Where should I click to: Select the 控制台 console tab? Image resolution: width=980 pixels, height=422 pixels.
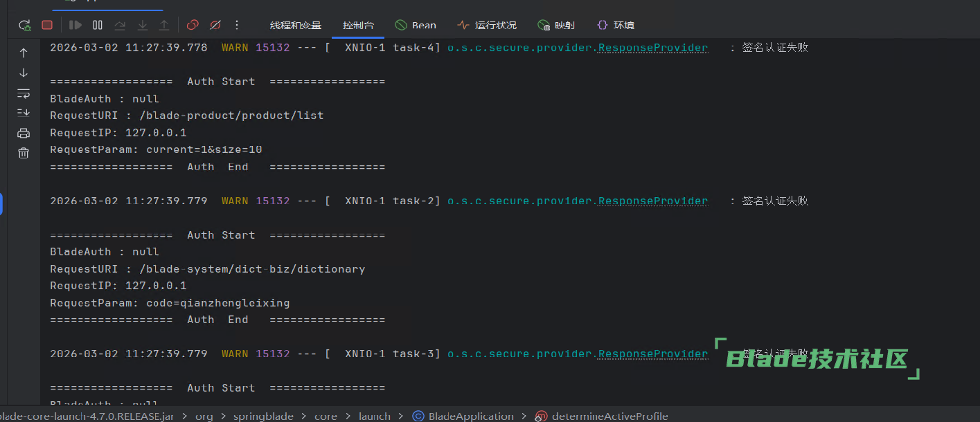click(358, 26)
